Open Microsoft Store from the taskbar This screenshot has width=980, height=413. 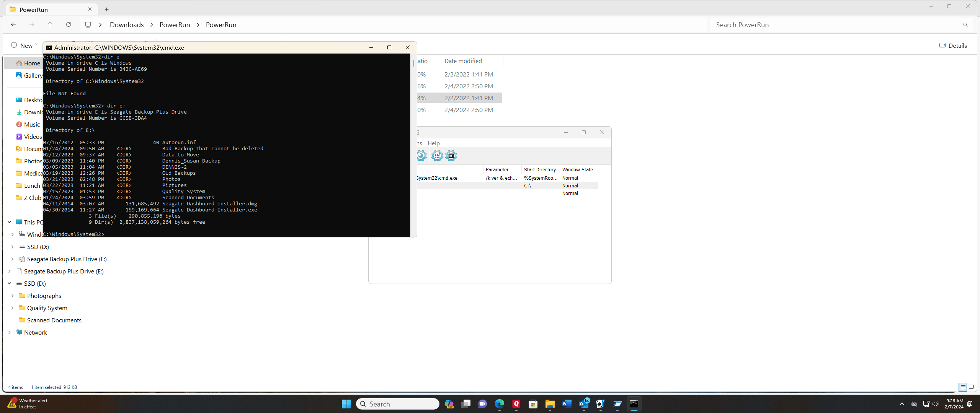[x=533, y=404]
